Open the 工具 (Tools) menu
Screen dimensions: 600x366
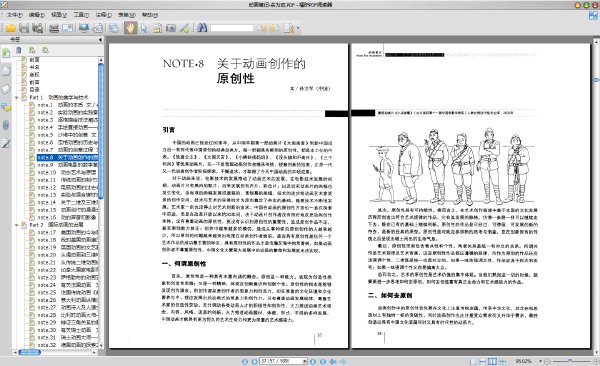click(x=81, y=15)
